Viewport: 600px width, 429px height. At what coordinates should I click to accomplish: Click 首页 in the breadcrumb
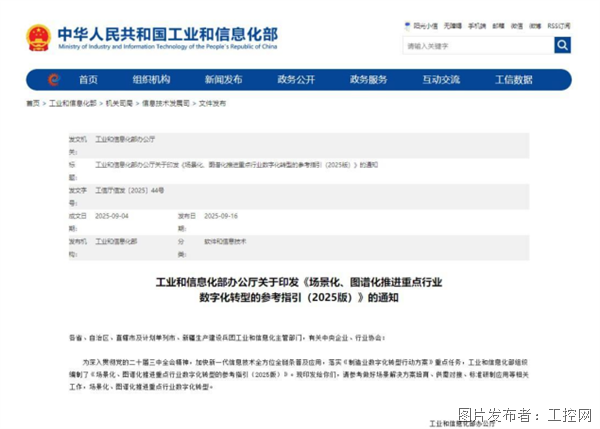coord(33,103)
